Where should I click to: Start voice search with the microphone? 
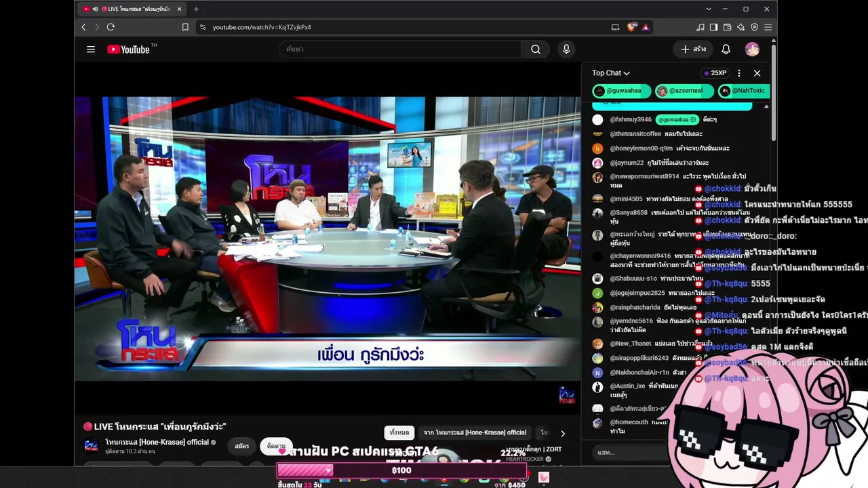(566, 49)
